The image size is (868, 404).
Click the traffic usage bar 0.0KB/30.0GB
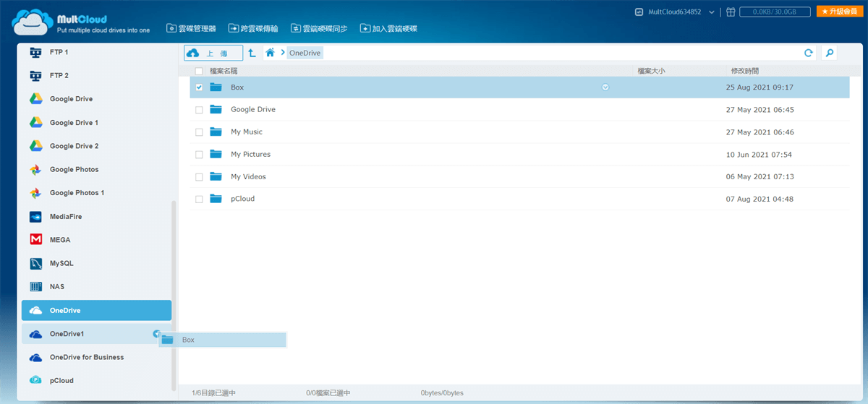point(775,12)
